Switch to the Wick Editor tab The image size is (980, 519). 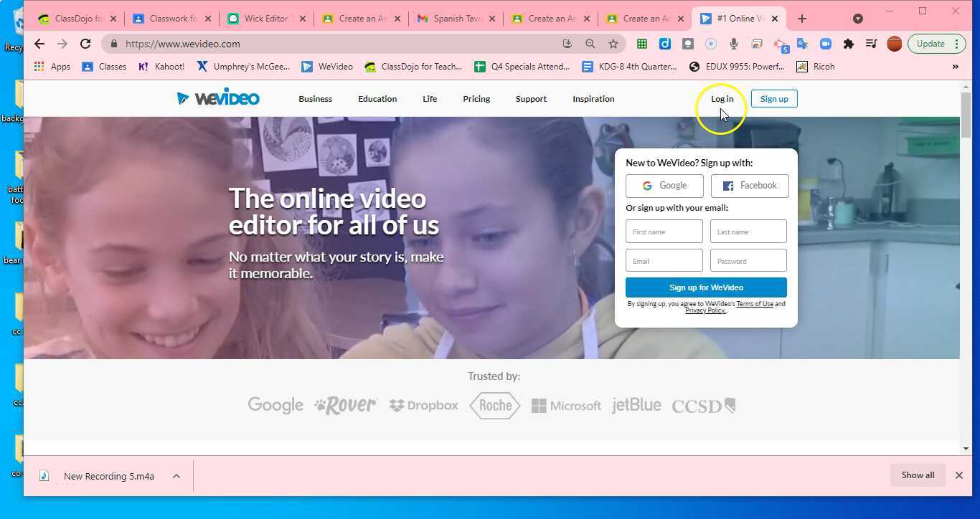coord(265,19)
